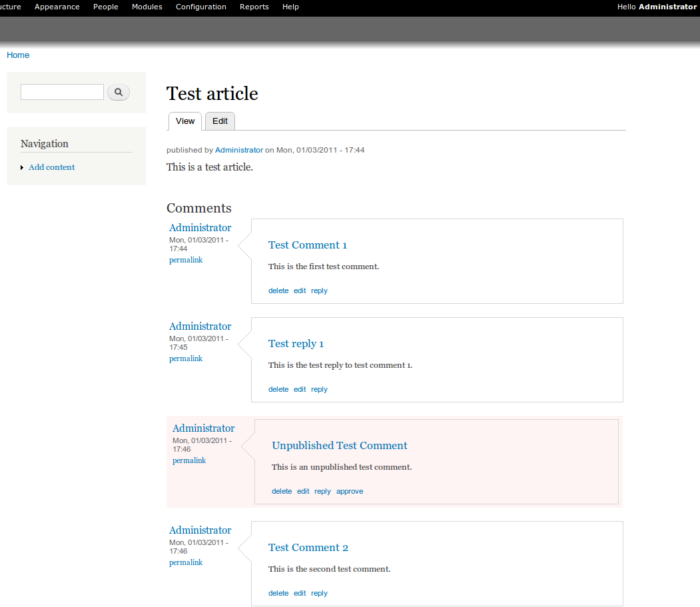Click Administrator link in published byline
The width and height of the screenshot is (700, 607).
(238, 150)
